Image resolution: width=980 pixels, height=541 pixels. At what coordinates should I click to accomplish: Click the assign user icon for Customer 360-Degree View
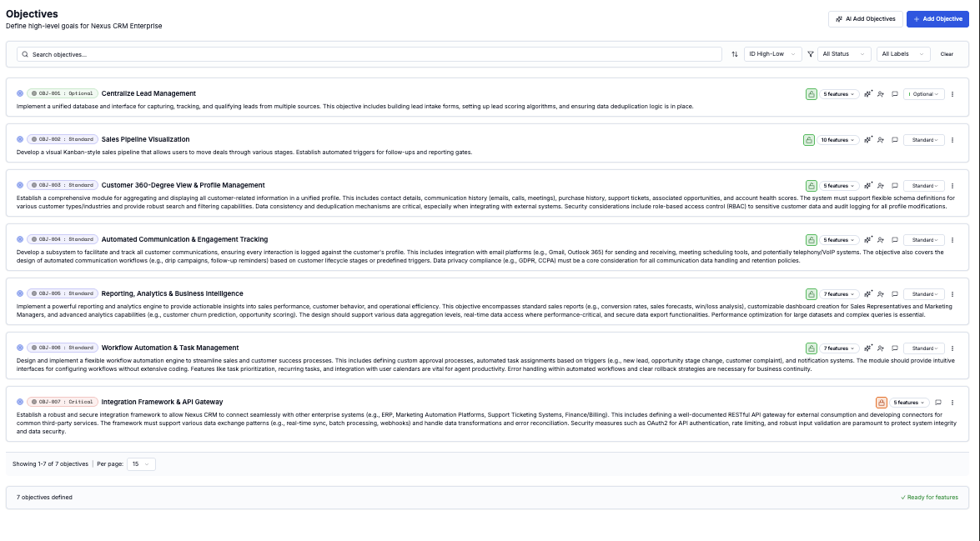pyautogui.click(x=881, y=186)
